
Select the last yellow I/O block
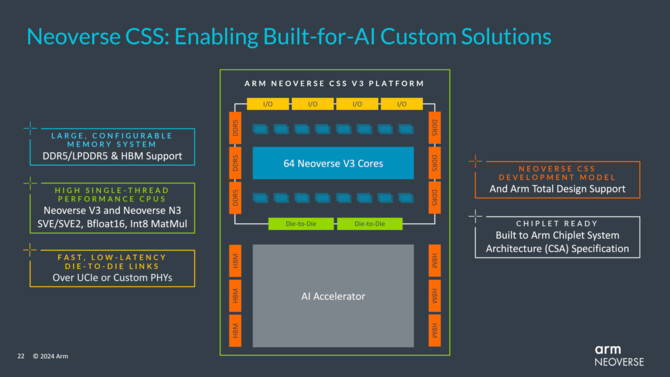pos(402,104)
